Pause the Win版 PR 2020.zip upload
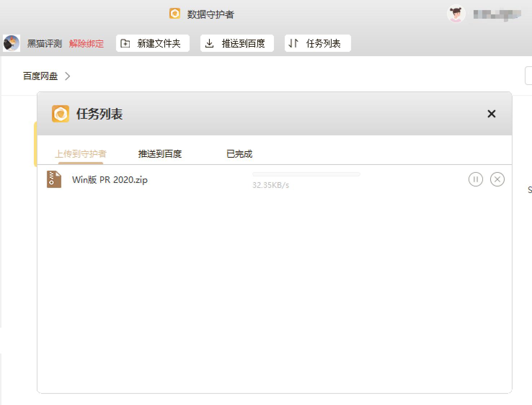The image size is (532, 405). 475,179
